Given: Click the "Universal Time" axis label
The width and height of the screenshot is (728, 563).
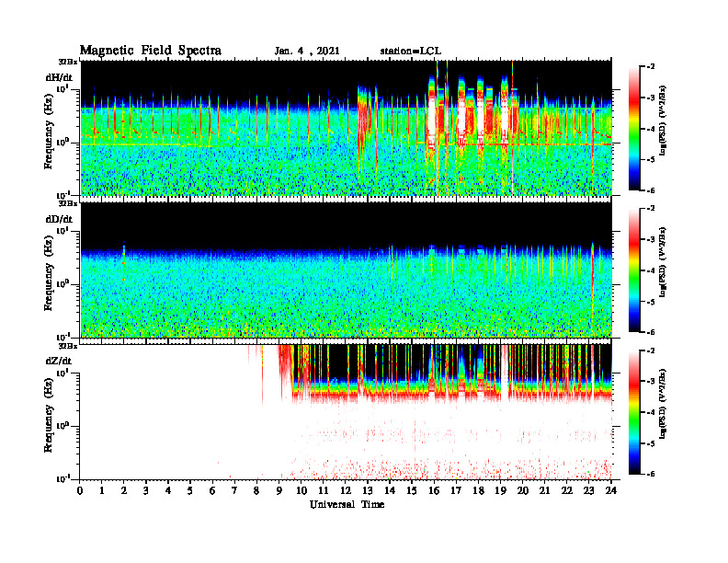Looking at the screenshot, I should point(347,504).
